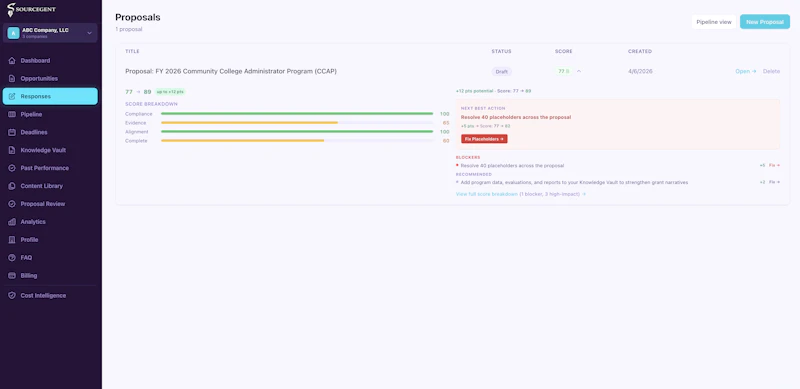The image size is (800, 389).
Task: Click the Dashboard home icon
Action: (12, 61)
